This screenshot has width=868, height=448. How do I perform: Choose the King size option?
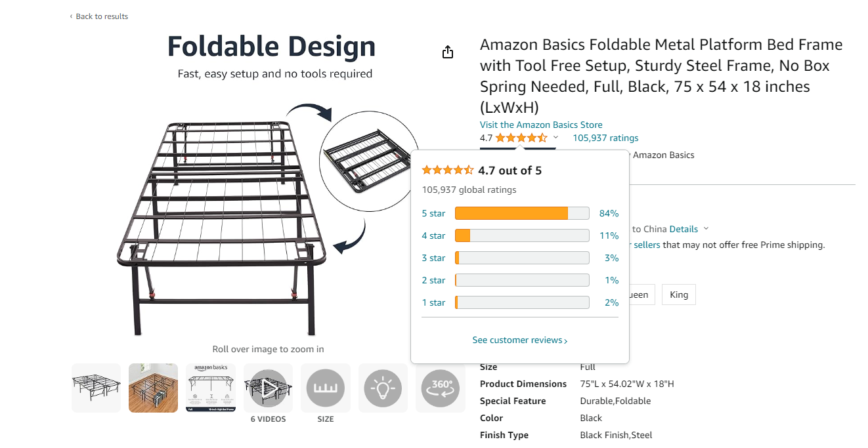click(x=679, y=295)
